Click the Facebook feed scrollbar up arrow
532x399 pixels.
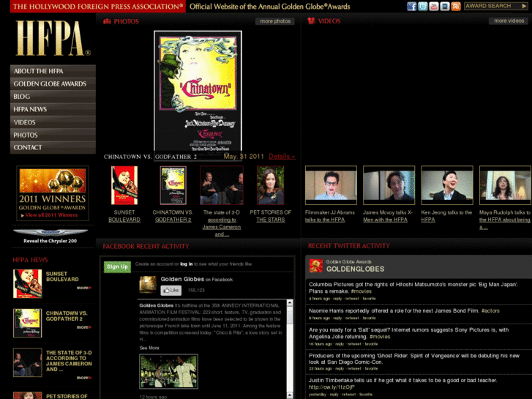point(290,302)
